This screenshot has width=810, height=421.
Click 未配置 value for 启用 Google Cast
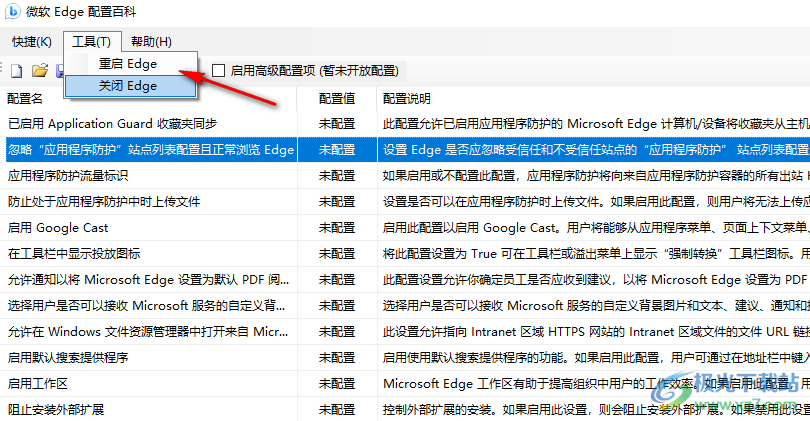pyautogui.click(x=337, y=228)
